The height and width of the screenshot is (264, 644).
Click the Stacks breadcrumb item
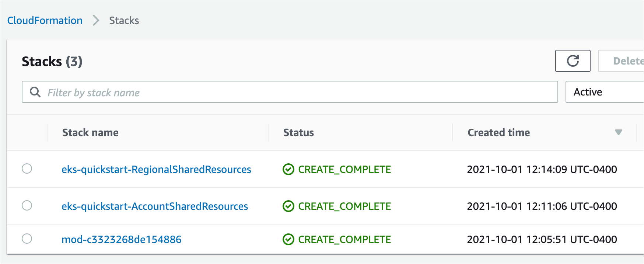(x=124, y=20)
